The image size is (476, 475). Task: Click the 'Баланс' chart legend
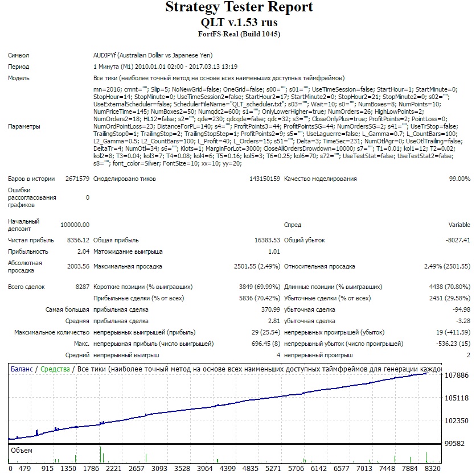tap(22, 369)
